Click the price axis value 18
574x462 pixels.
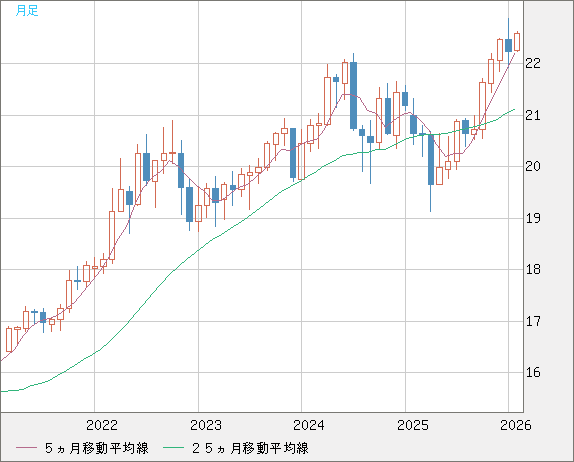pos(533,269)
